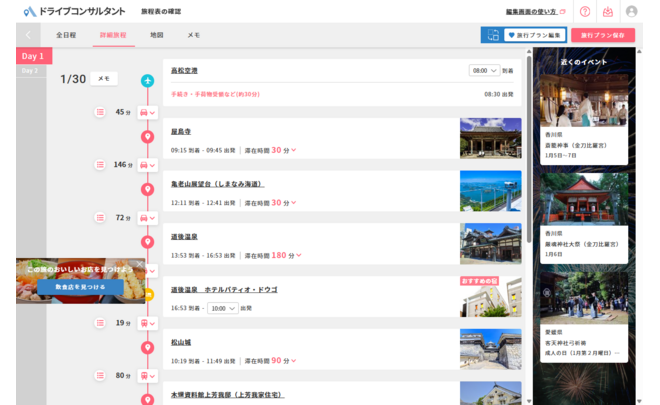660x405 pixels.
Task: Switch to the 全日程 tab
Action: click(66, 35)
